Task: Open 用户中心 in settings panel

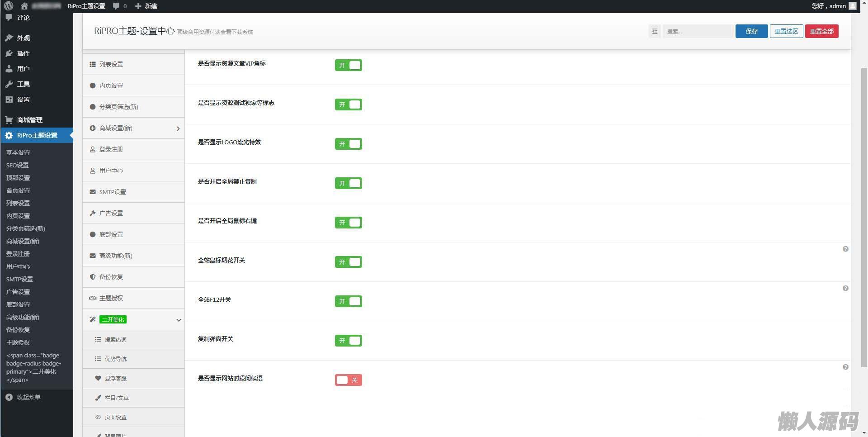Action: pyautogui.click(x=133, y=171)
